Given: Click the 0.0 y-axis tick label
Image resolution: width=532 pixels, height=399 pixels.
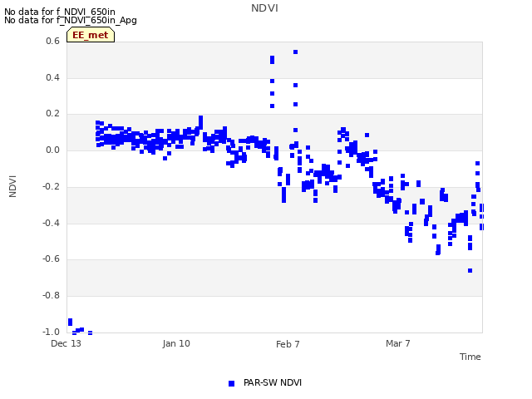Looking at the screenshot, I should click(52, 150).
